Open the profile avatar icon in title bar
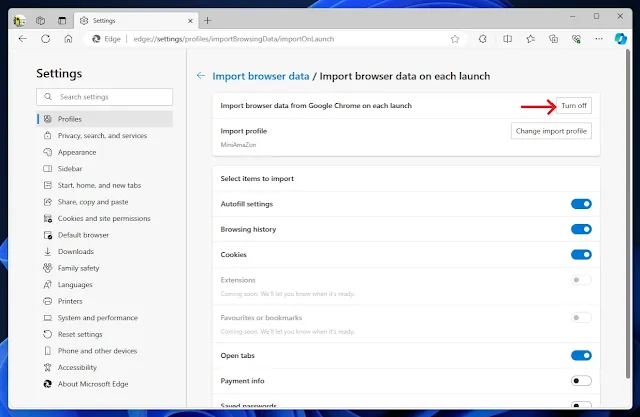The image size is (640, 417). [19, 20]
